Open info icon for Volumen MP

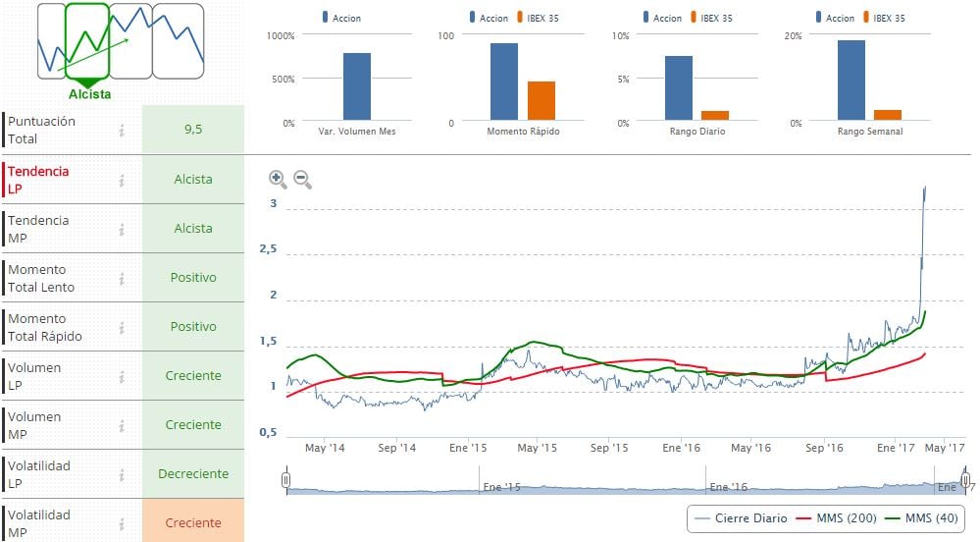[x=122, y=425]
